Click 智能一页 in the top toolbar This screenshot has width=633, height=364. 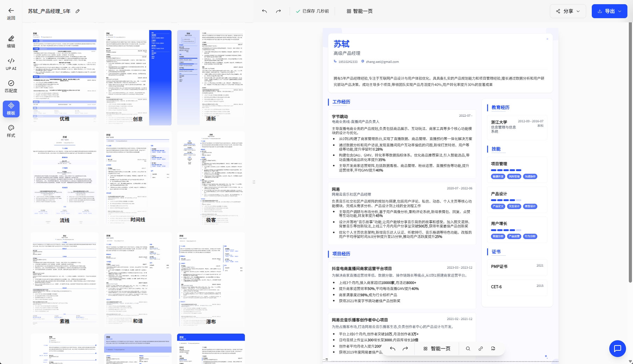[359, 11]
